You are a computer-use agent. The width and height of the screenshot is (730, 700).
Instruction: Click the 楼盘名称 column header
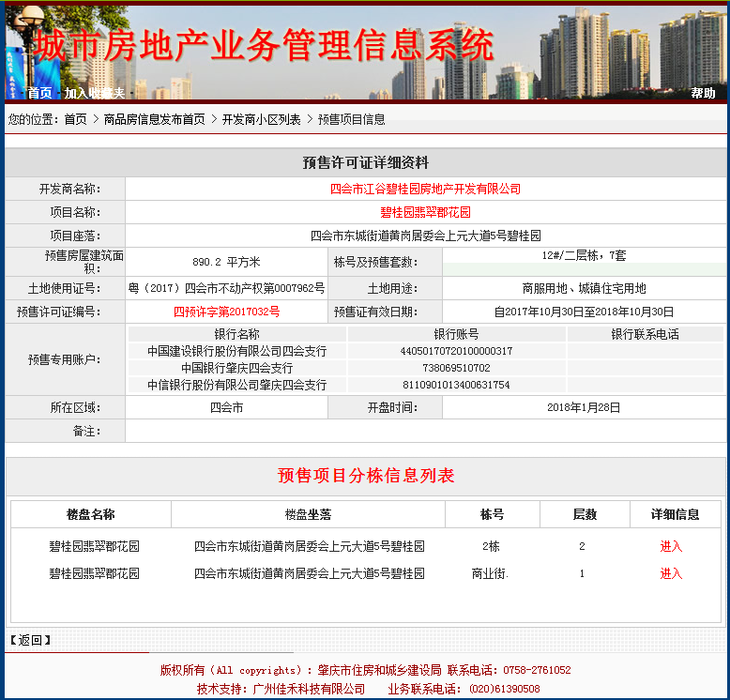tap(91, 514)
